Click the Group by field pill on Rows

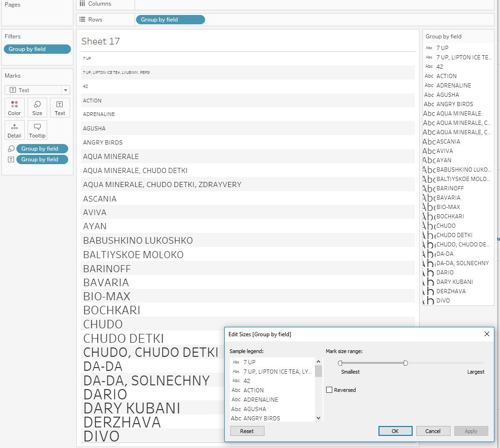click(170, 20)
